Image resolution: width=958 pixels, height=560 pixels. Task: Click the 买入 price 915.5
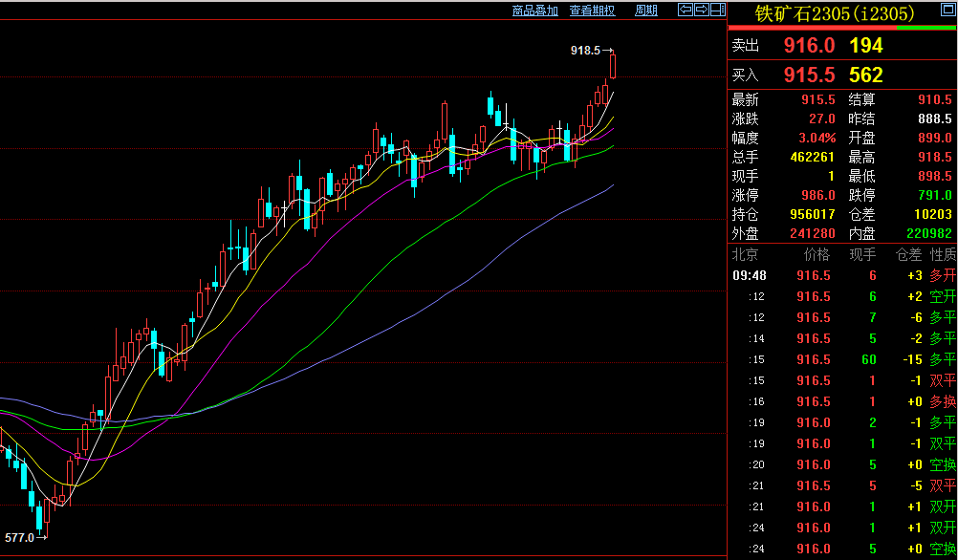809,75
